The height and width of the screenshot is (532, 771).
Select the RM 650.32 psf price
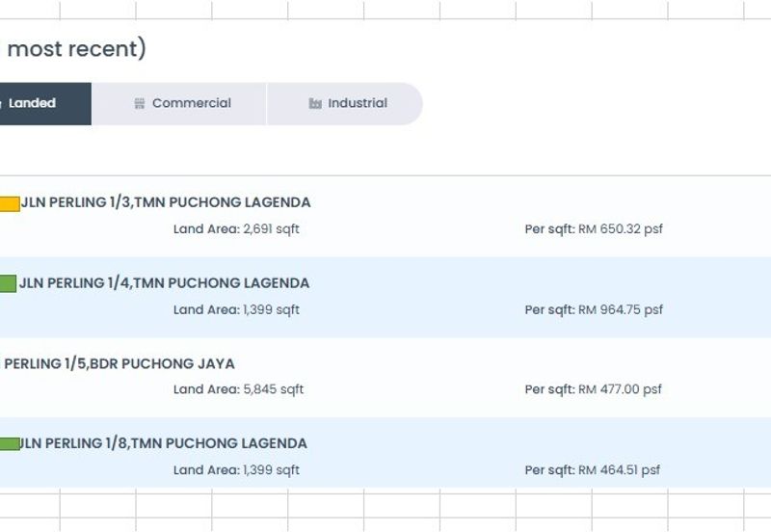(x=620, y=229)
